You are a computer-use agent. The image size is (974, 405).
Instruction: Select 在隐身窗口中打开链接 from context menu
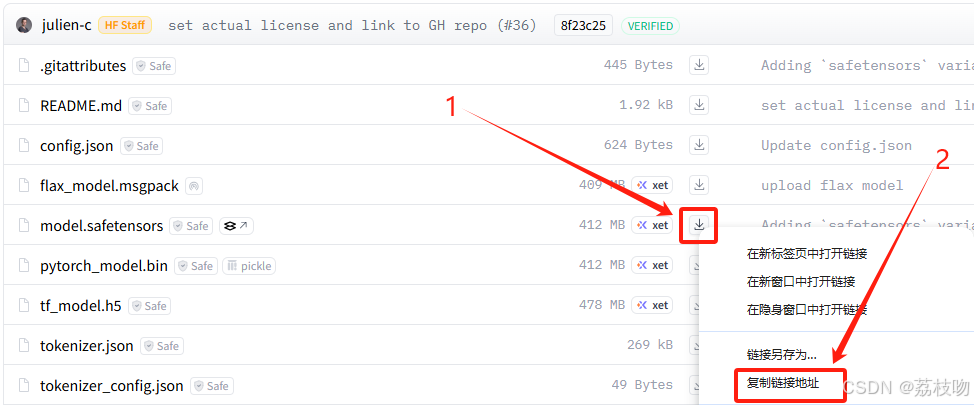click(x=806, y=310)
